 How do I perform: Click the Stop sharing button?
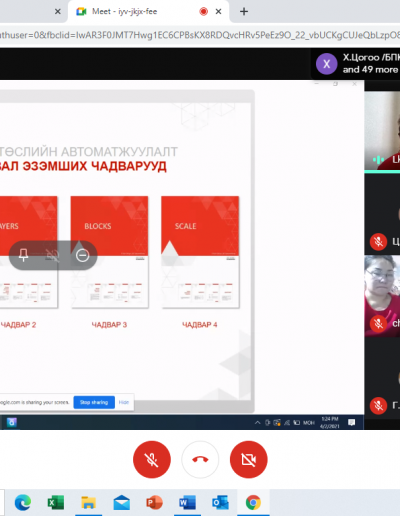click(94, 402)
